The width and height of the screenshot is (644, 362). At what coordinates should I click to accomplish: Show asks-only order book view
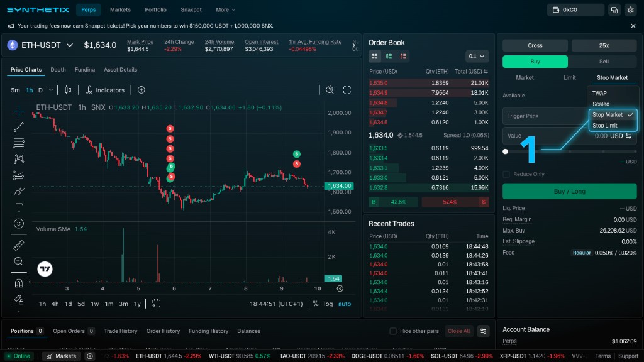point(403,56)
